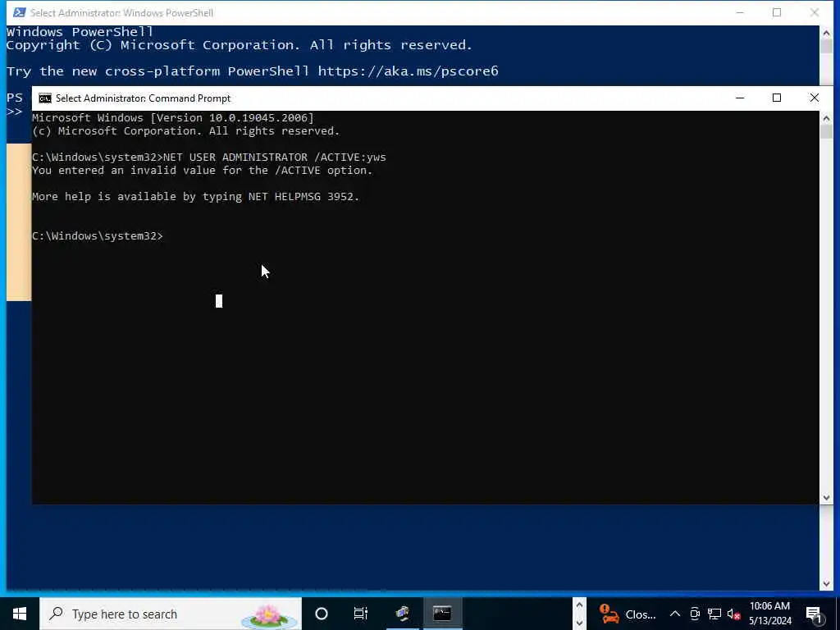Click the taskbar app icon left of the Command Prompt icon
Image resolution: width=840 pixels, height=630 pixels.
[403, 614]
